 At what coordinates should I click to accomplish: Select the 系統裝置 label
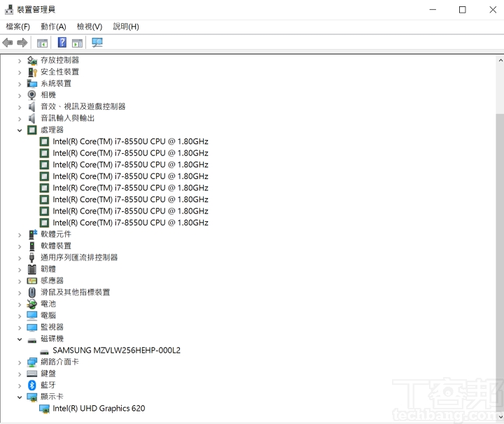click(x=56, y=83)
